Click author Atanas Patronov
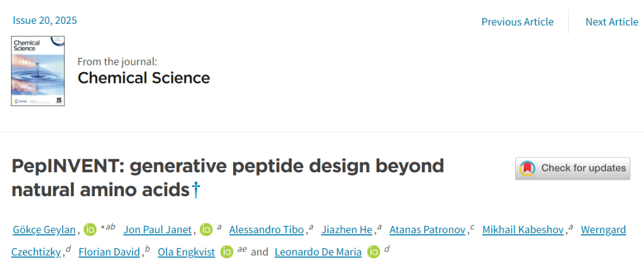 [427, 230]
